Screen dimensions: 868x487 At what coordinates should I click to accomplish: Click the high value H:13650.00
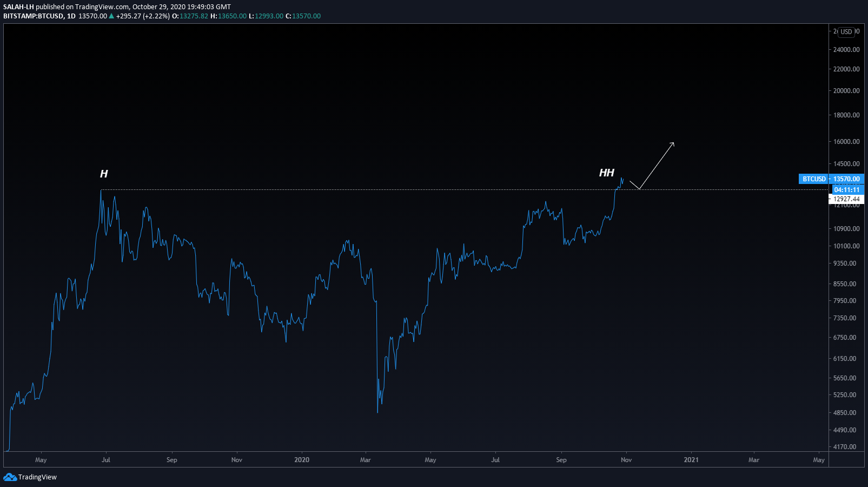point(229,16)
